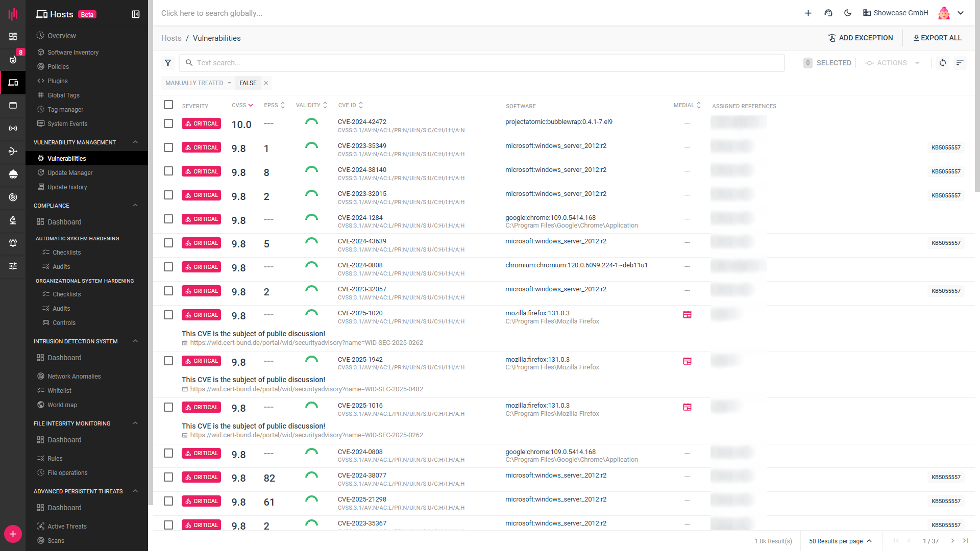The image size is (980, 551).
Task: Click the plus icon in top bar
Action: [x=808, y=13]
